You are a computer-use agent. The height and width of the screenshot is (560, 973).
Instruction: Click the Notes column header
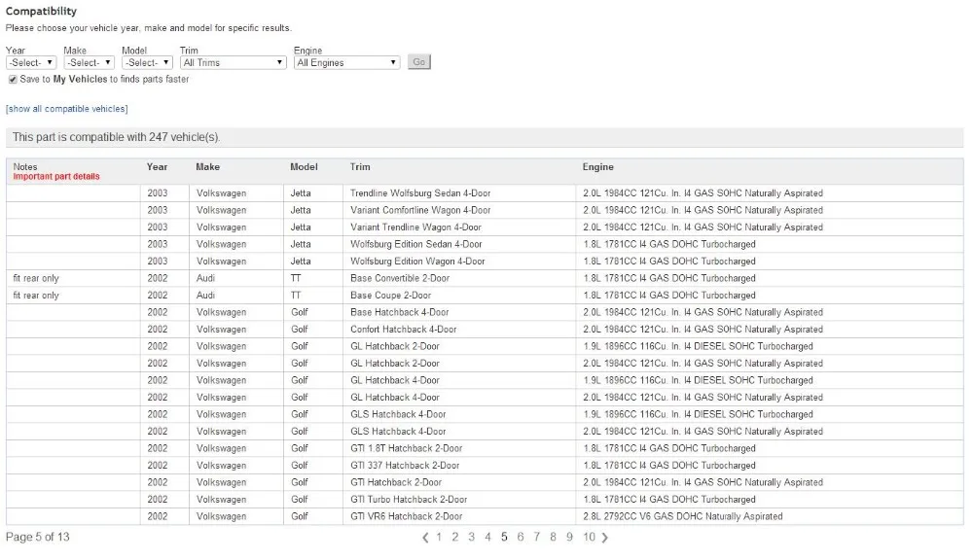(25, 167)
